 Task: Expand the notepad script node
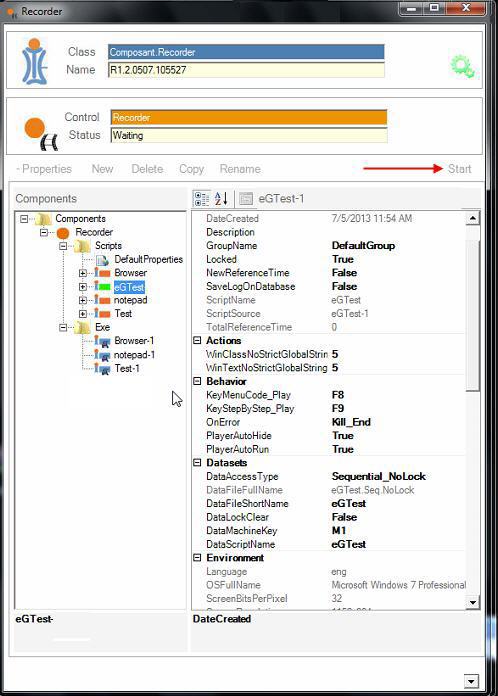click(x=83, y=300)
